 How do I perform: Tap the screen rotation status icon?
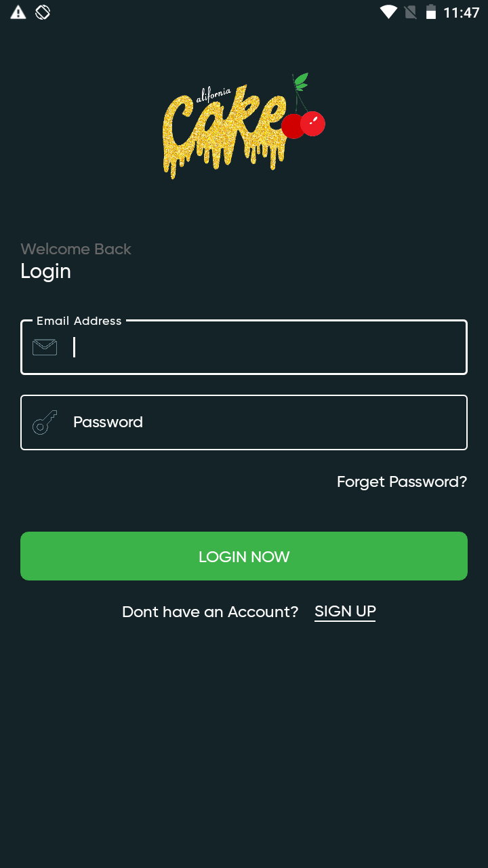(x=43, y=12)
